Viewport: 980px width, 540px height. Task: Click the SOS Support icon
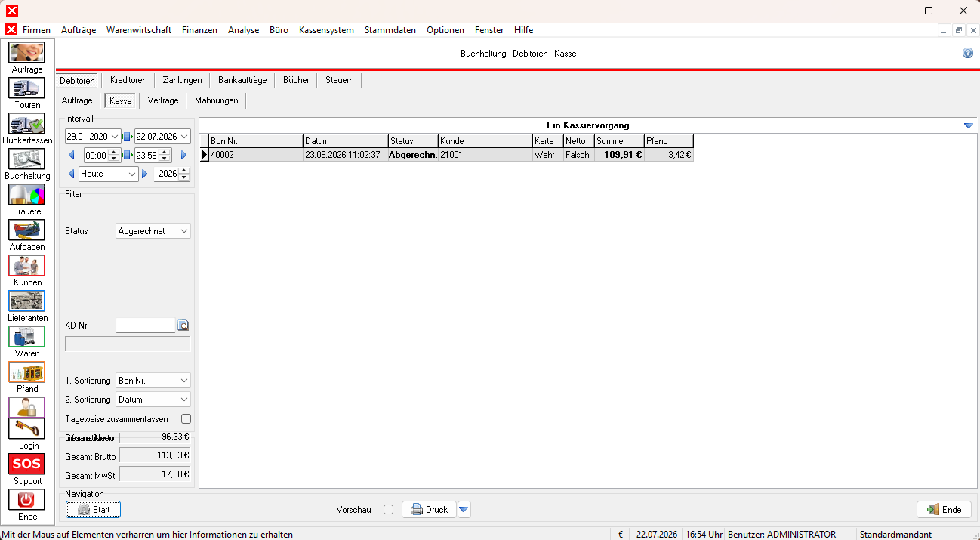26,464
